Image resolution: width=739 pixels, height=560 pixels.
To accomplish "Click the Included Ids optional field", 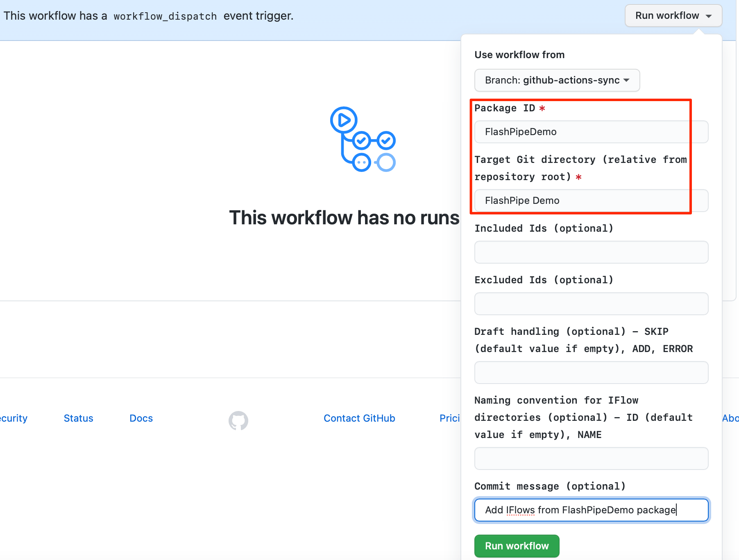I will point(591,252).
